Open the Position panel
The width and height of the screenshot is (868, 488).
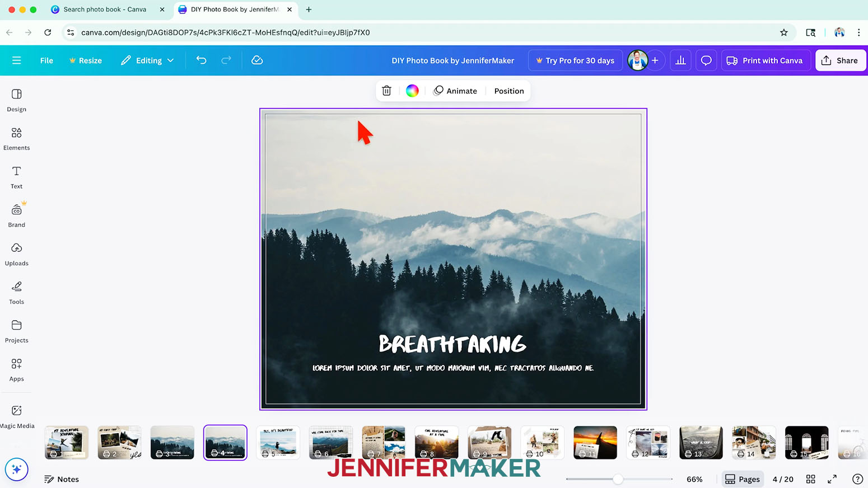[509, 91]
